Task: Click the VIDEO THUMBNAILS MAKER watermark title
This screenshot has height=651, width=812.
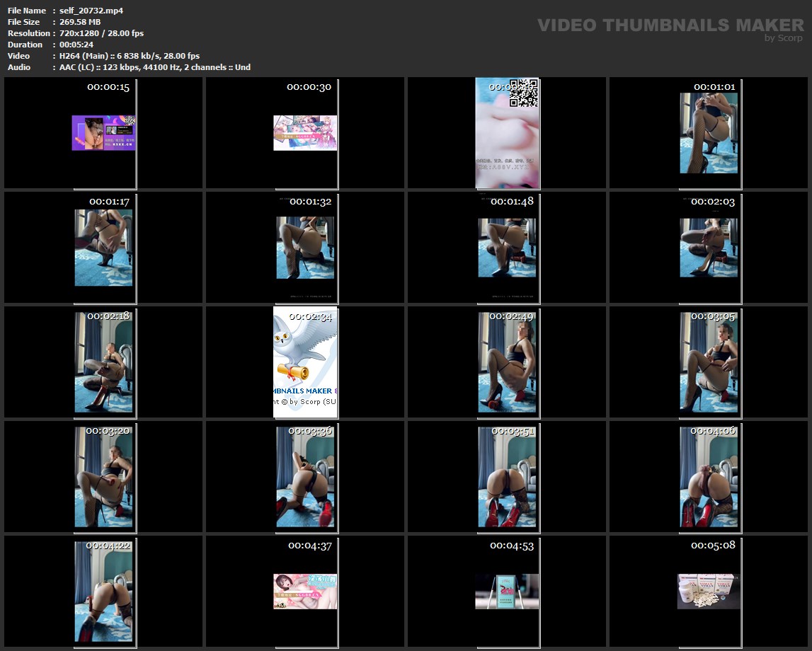Action: 670,25
